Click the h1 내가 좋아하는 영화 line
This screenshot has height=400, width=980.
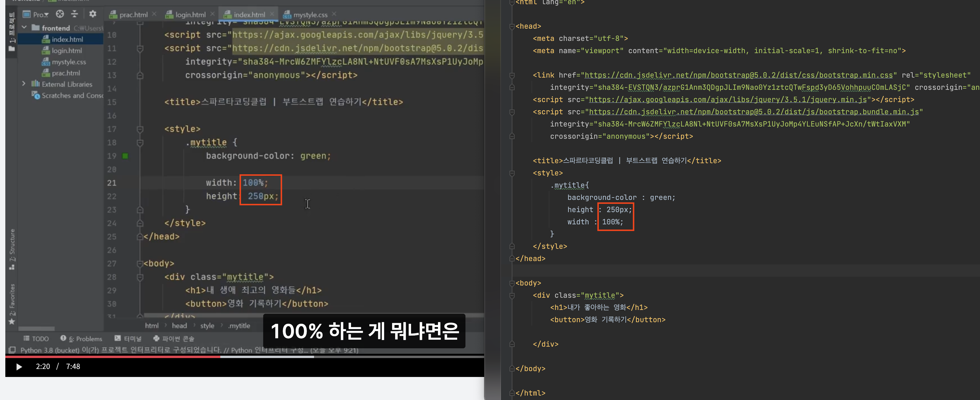[x=599, y=308]
